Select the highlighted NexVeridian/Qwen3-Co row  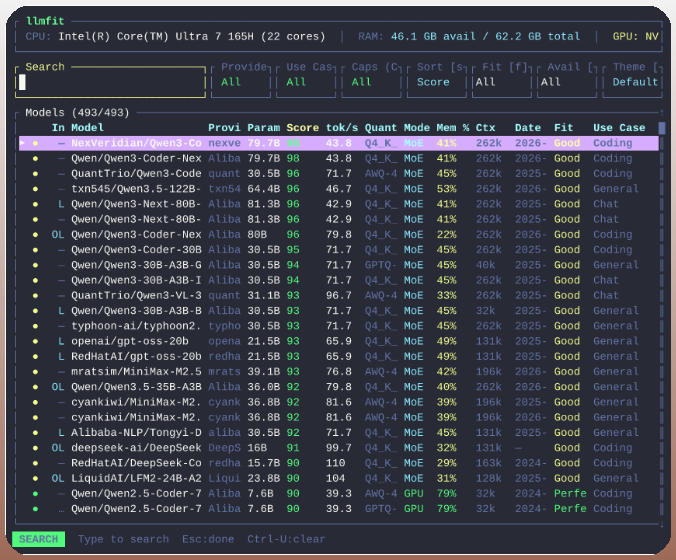[339, 143]
